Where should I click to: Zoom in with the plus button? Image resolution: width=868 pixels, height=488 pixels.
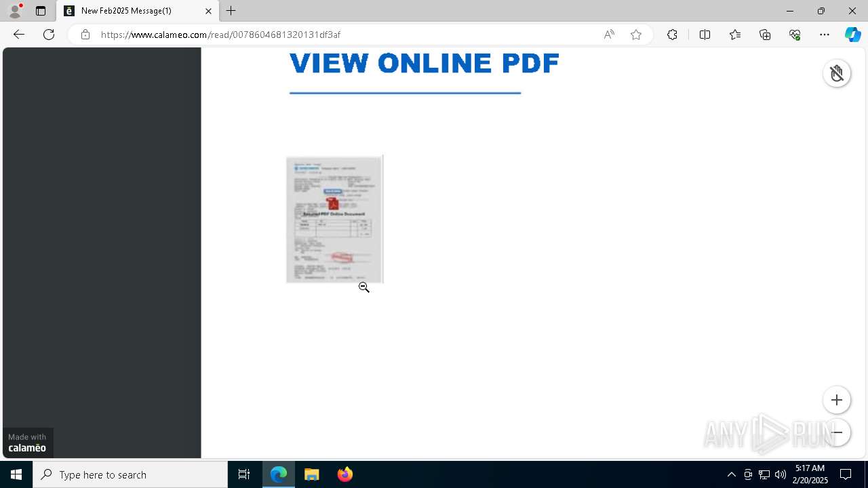click(x=837, y=400)
